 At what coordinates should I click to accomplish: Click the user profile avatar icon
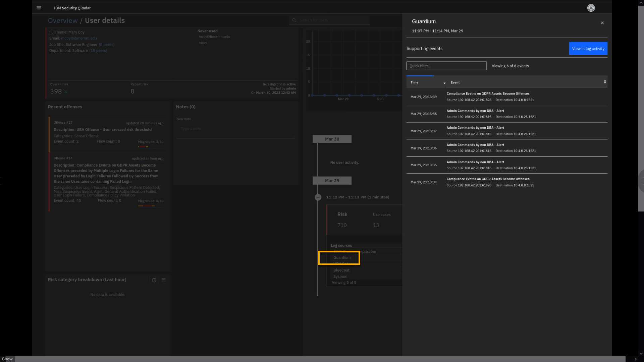point(591,8)
